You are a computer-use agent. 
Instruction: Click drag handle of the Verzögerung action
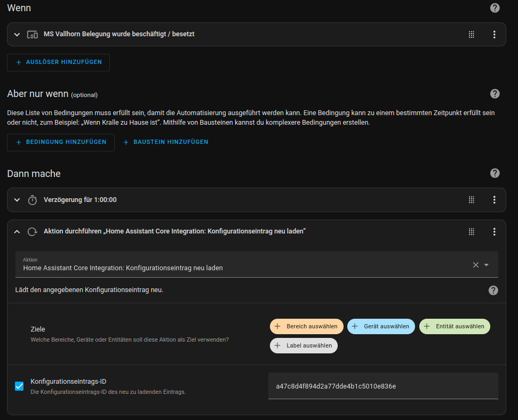471,200
